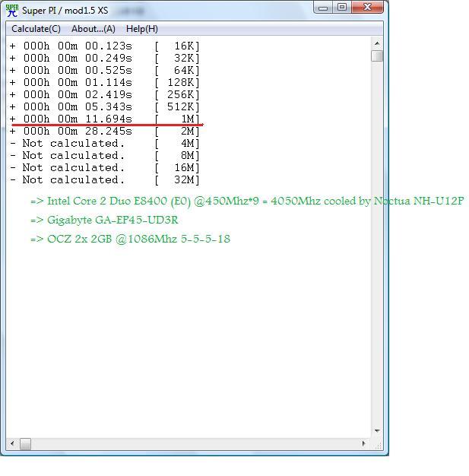This screenshot has height=476, width=469.
Task: Click the 512K result row 05.343s
Action: (104, 107)
